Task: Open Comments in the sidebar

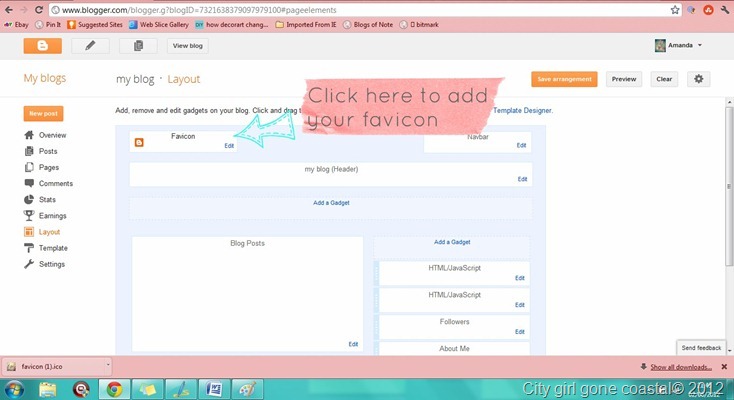Action: (56, 184)
